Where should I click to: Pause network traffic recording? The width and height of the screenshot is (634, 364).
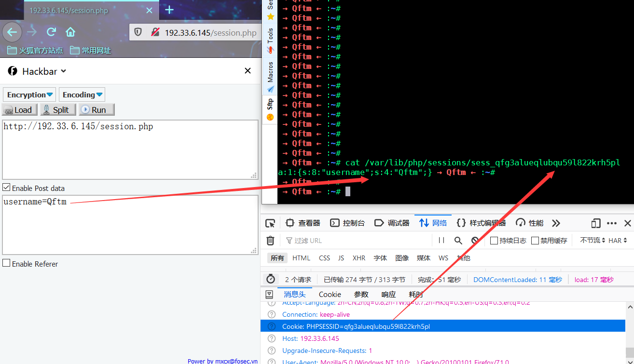coord(441,240)
